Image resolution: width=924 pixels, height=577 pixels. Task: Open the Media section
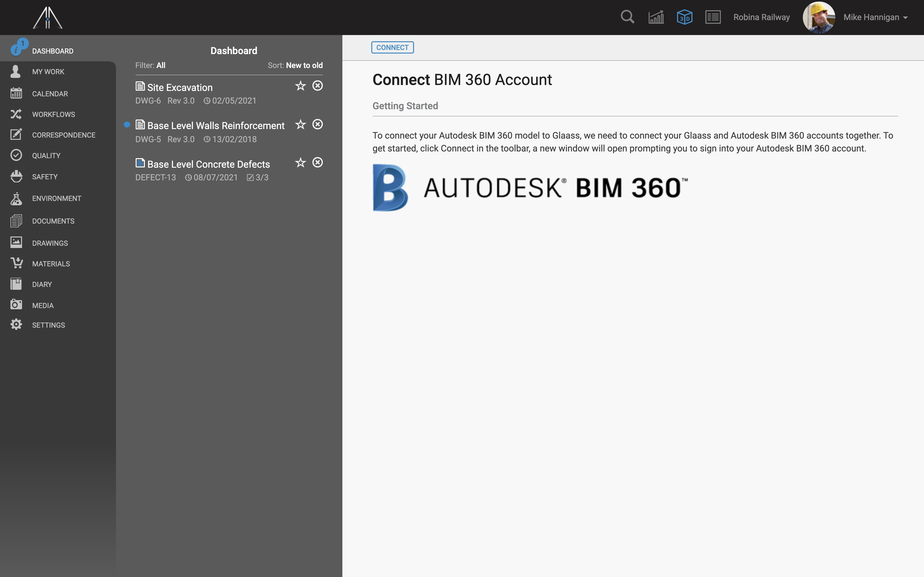42,304
